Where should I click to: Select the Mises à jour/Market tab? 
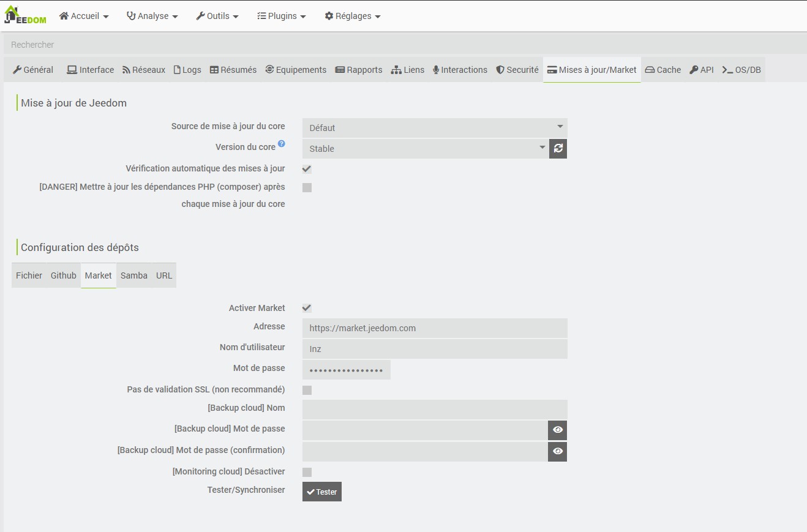click(x=592, y=70)
